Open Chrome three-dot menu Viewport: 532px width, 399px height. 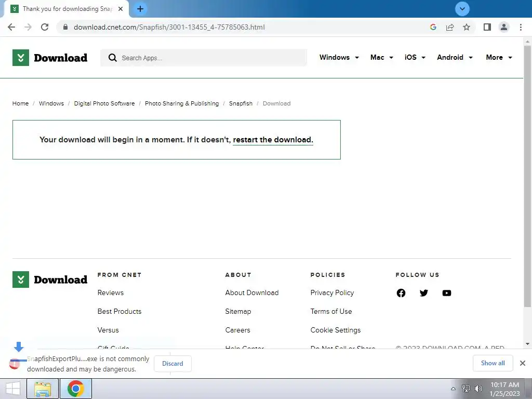pos(521,27)
